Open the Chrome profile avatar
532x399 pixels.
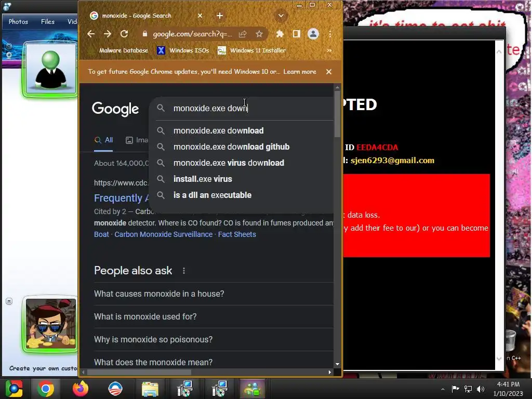pos(313,34)
